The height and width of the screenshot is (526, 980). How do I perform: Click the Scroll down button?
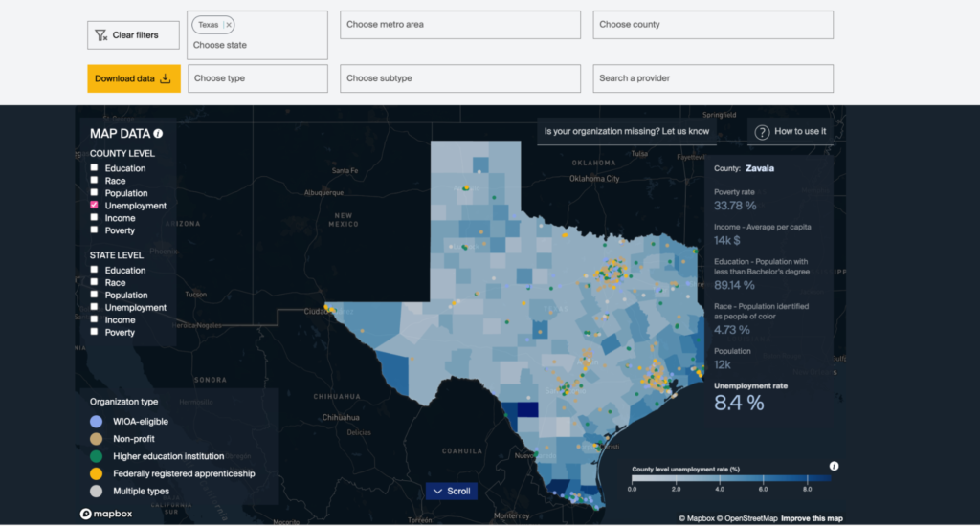click(x=452, y=491)
